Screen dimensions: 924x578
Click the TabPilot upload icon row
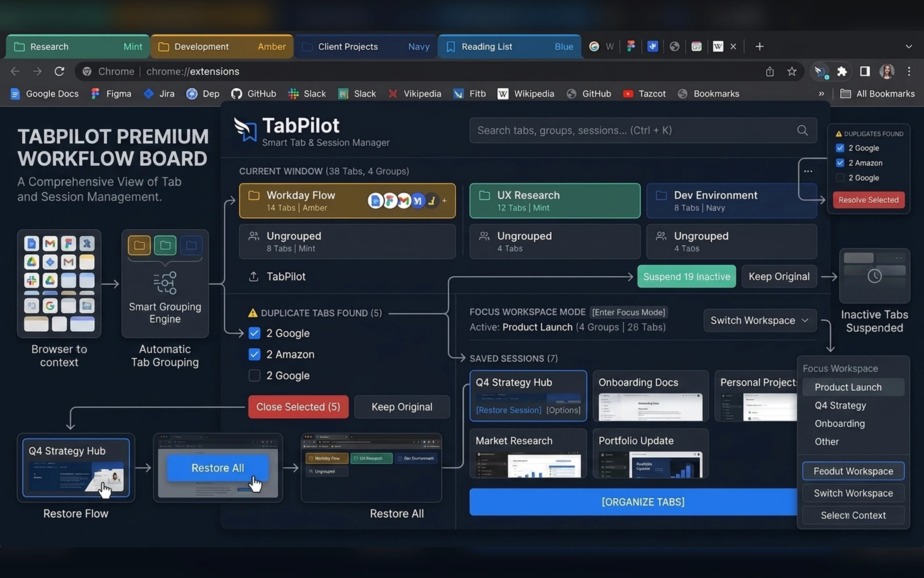click(x=277, y=277)
